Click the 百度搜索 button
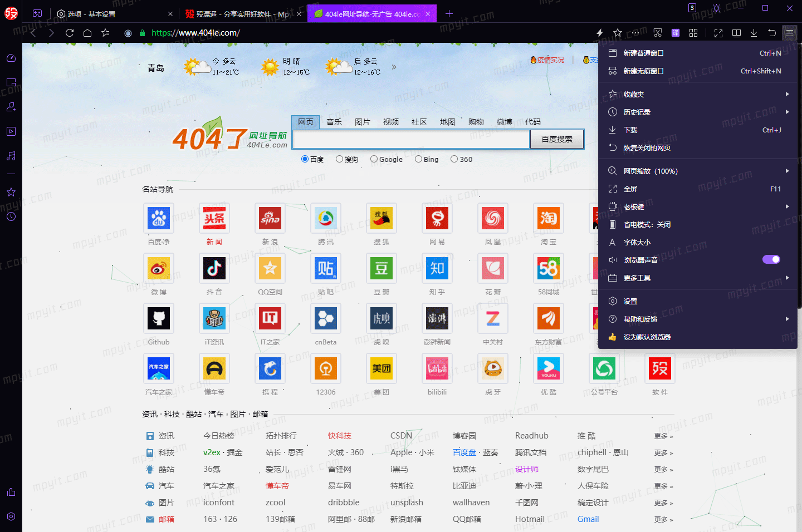 [x=557, y=139]
